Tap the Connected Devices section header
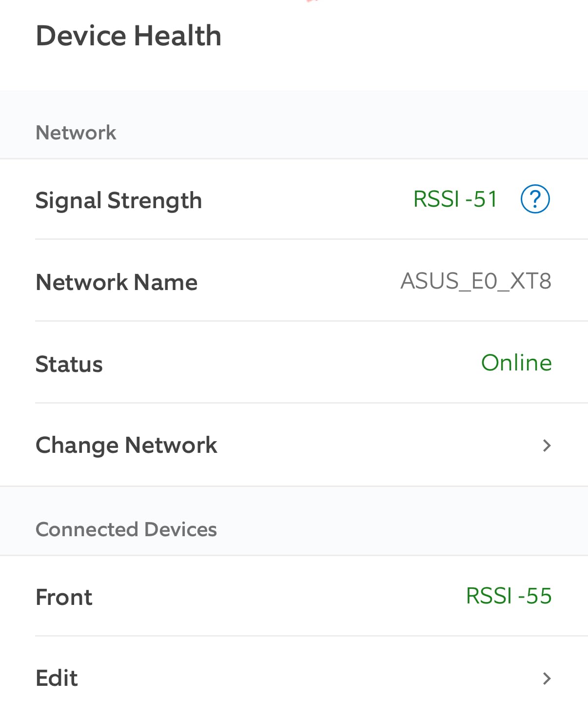 point(126,529)
